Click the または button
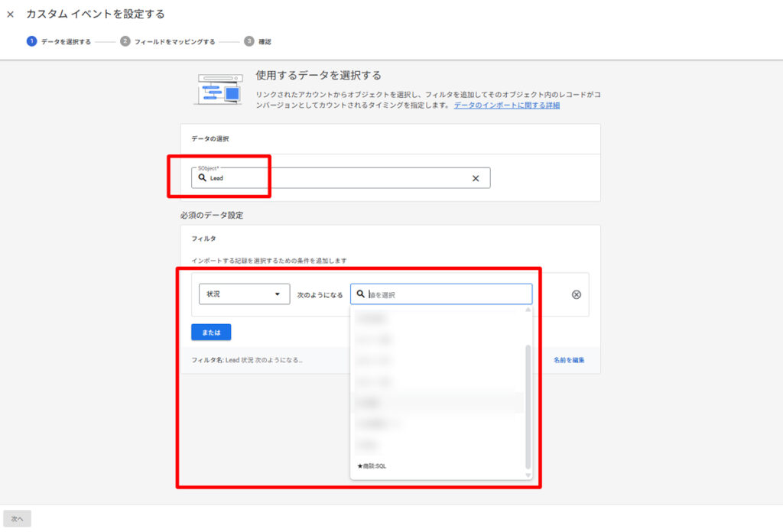The height and width of the screenshot is (532, 783). (211, 332)
